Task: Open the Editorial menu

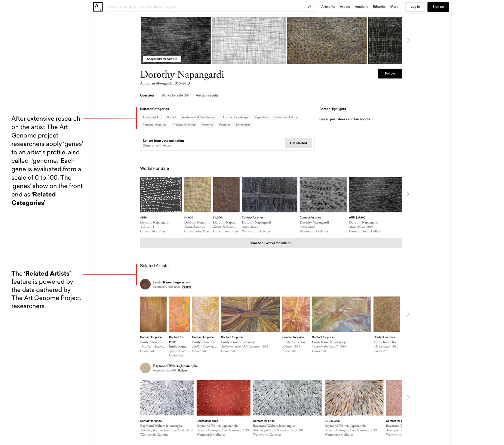Action: tap(379, 7)
